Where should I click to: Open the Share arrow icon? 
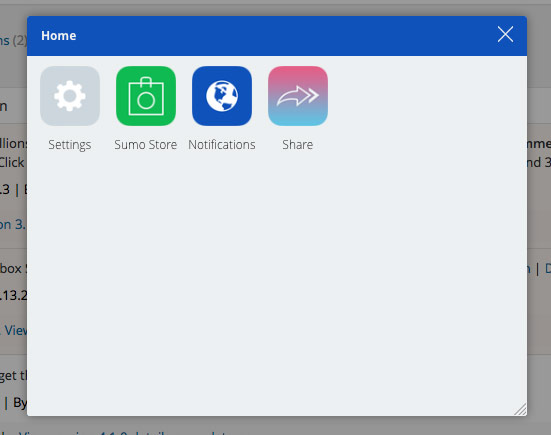[298, 96]
